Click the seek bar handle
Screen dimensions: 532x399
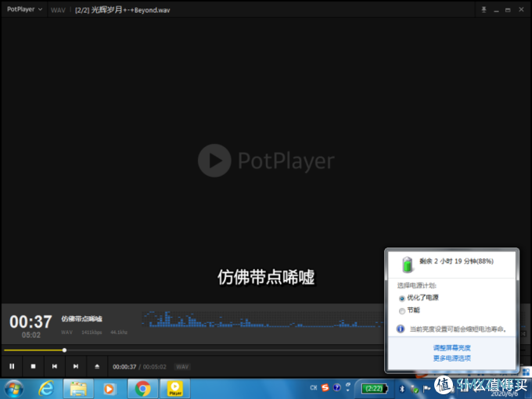pos(64,350)
